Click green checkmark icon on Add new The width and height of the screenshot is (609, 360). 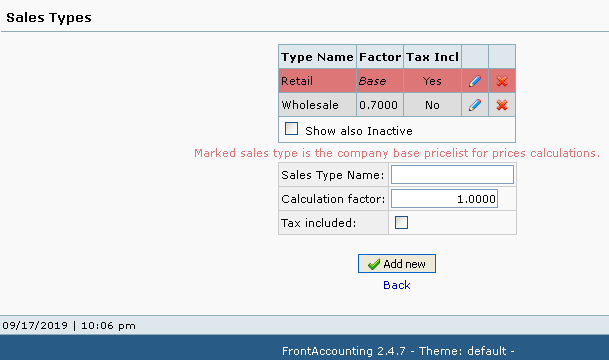pos(374,264)
